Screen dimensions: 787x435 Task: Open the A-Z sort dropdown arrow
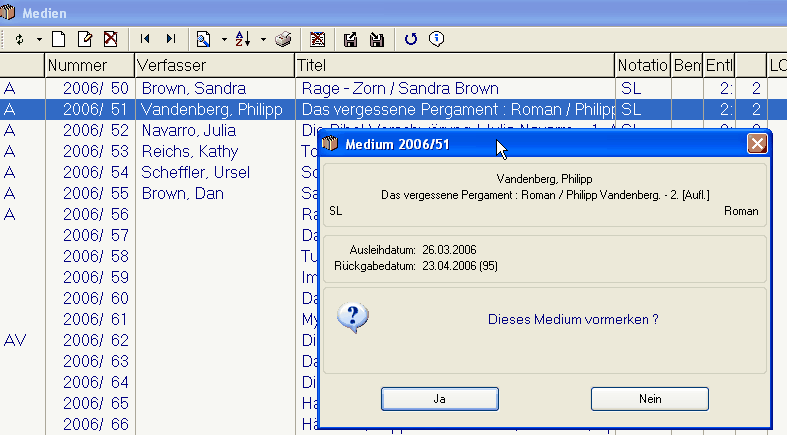(263, 40)
